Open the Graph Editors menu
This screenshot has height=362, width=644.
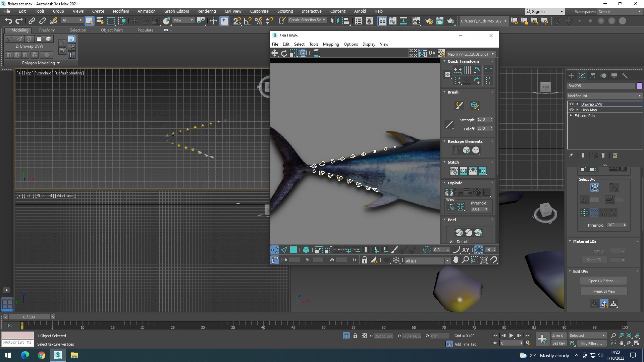[176, 11]
